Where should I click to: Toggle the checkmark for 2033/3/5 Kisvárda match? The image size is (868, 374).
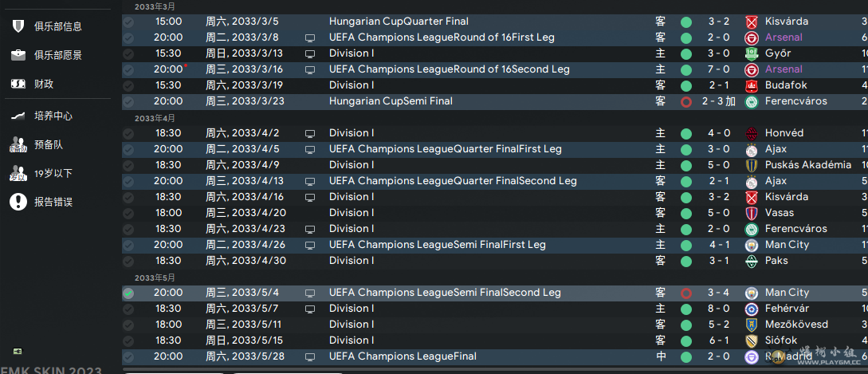click(x=128, y=22)
